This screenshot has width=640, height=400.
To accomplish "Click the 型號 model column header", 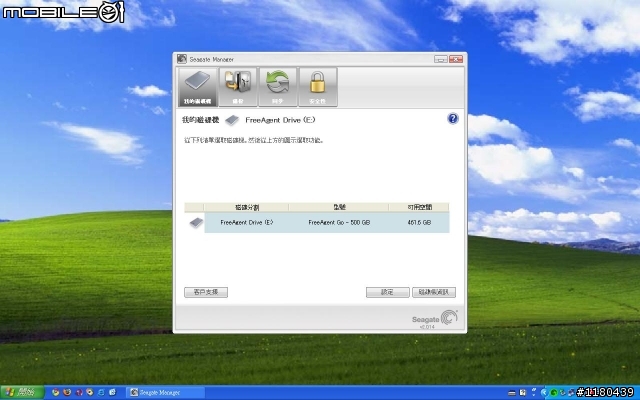I will click(x=339, y=207).
